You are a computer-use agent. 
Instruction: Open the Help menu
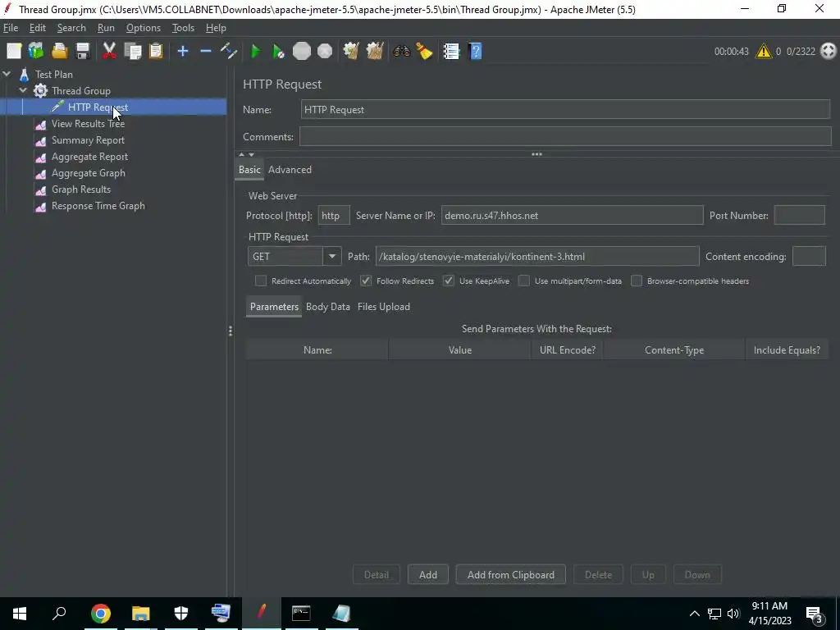tap(216, 28)
